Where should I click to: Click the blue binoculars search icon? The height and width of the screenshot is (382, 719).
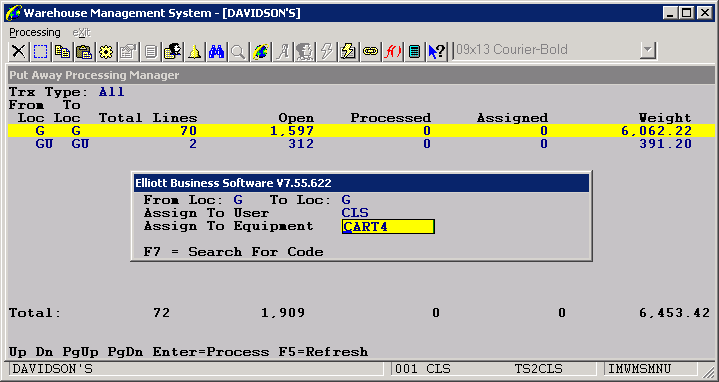pyautogui.click(x=216, y=51)
